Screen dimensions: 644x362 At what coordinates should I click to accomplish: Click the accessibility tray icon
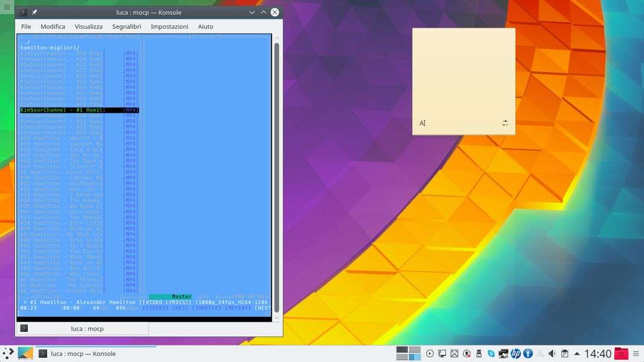click(528, 354)
